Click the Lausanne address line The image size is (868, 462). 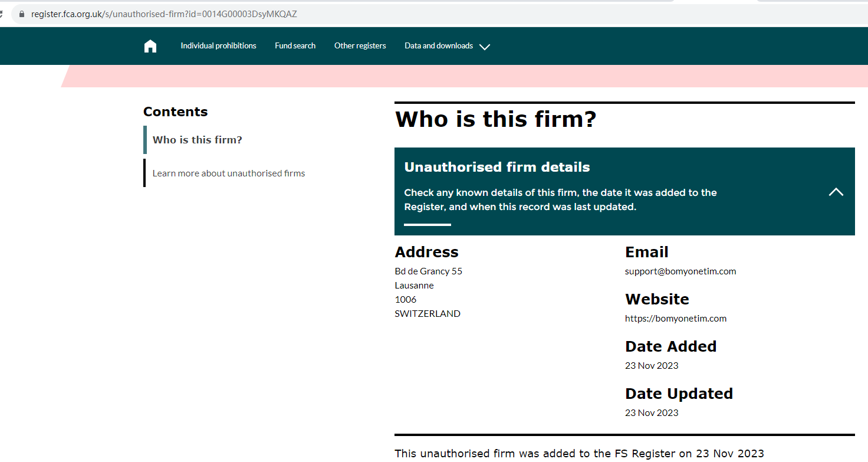414,286
